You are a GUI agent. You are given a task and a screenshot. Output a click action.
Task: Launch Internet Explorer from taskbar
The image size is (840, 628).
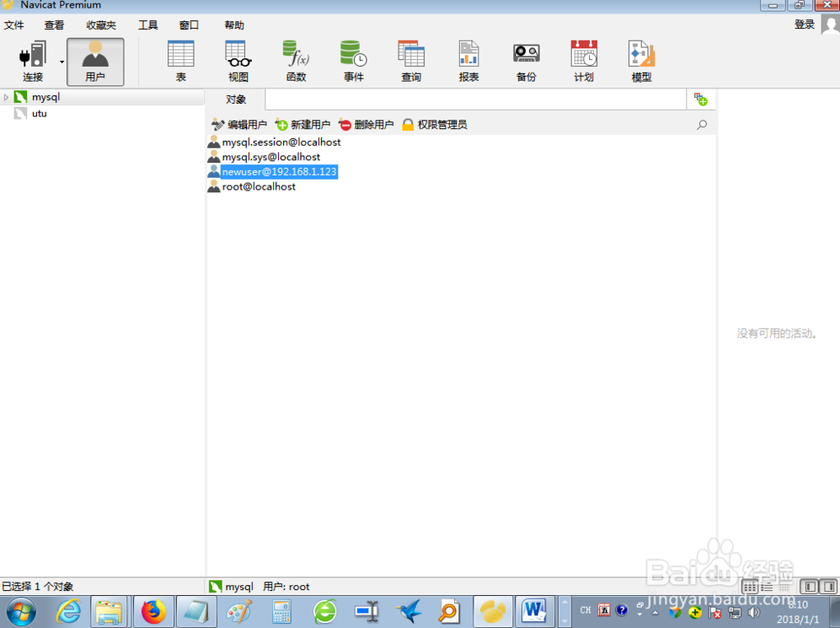point(68,611)
